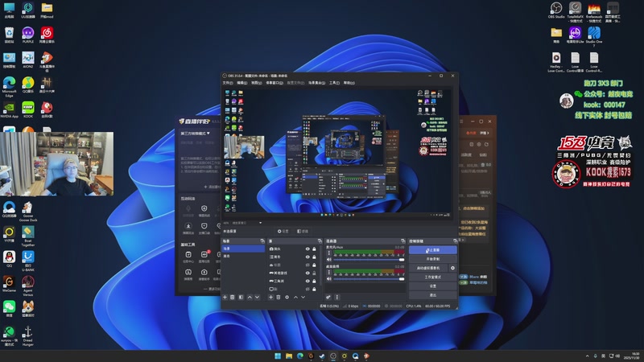The height and width of the screenshot is (362, 644).
Task: Move source up using the 来源 panel up arrow
Action: click(x=295, y=297)
